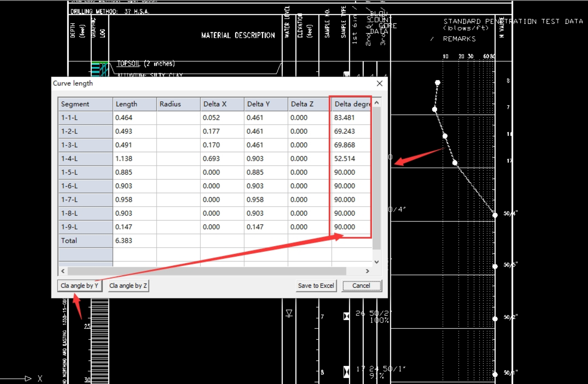Image resolution: width=588 pixels, height=384 pixels.
Task: Click the 'Cla angle by Z' button
Action: (128, 285)
